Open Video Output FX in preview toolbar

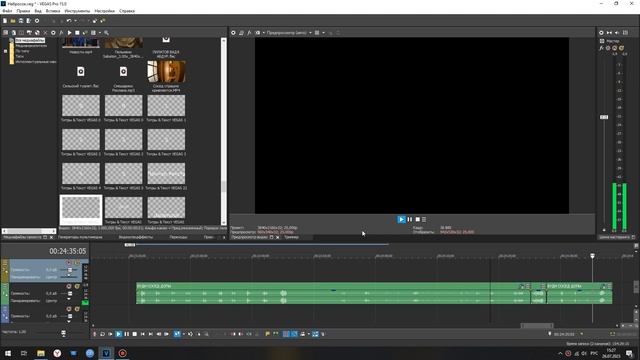249,33
